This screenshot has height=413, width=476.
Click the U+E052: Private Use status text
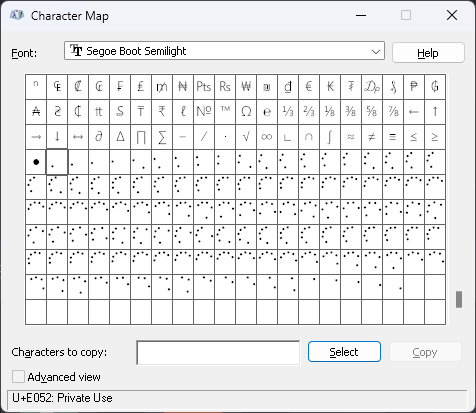(x=62, y=398)
